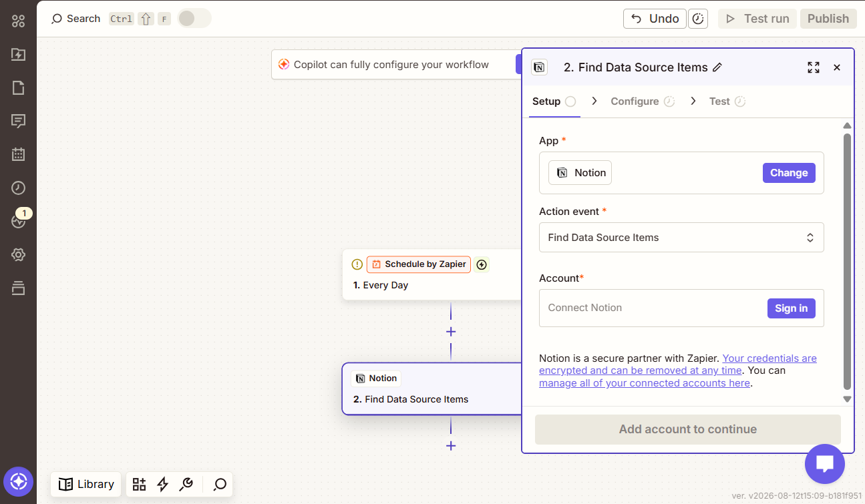The image size is (865, 504).
Task: Open the status icon with badge 1
Action: (18, 221)
